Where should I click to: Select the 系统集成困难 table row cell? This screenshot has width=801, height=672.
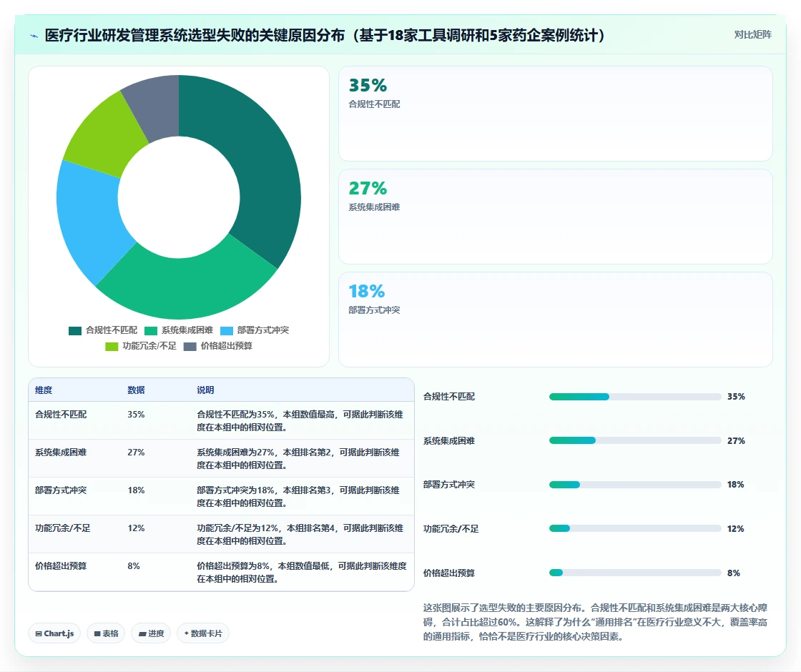[61, 453]
